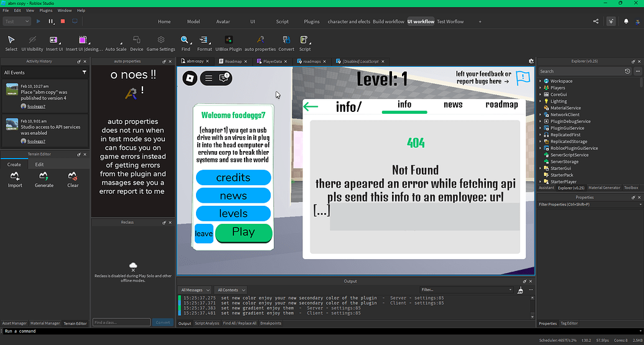Click the green back arrow
Image resolution: width=644 pixels, height=345 pixels.
point(310,107)
